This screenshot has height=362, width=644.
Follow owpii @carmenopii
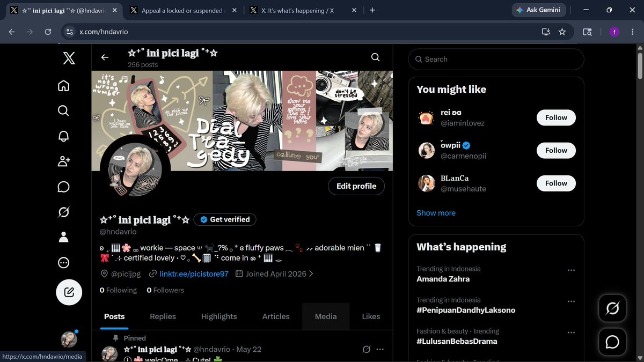click(556, 151)
